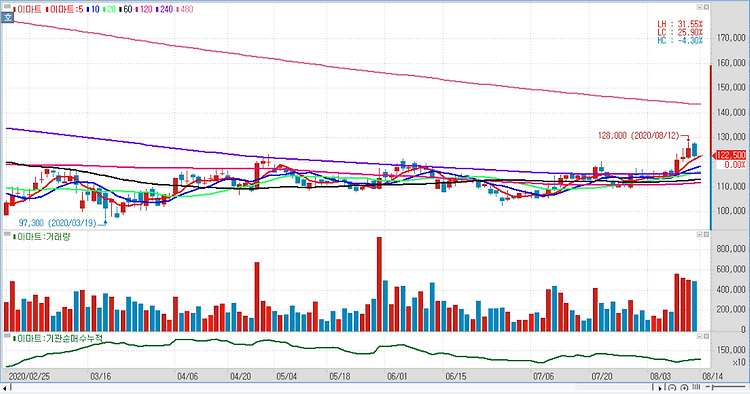Click the 2020/02/25 date on the time axis
Screen dimensions: 750x394
[x=29, y=376]
